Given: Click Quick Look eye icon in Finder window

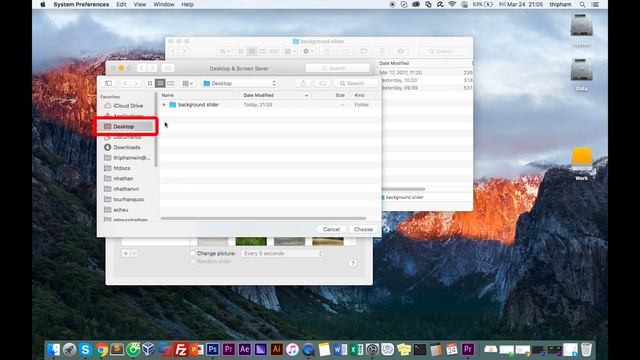Looking at the screenshot, I should pos(400,51).
